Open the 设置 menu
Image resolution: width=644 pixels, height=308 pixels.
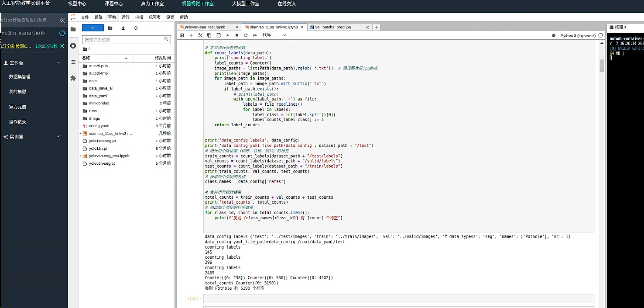pos(170,17)
